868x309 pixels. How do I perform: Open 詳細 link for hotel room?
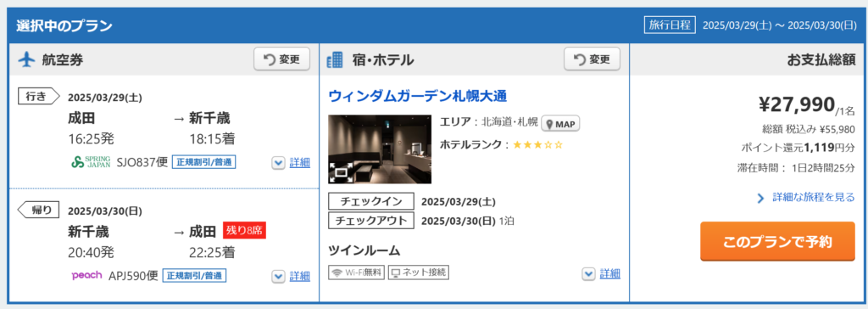coord(610,273)
